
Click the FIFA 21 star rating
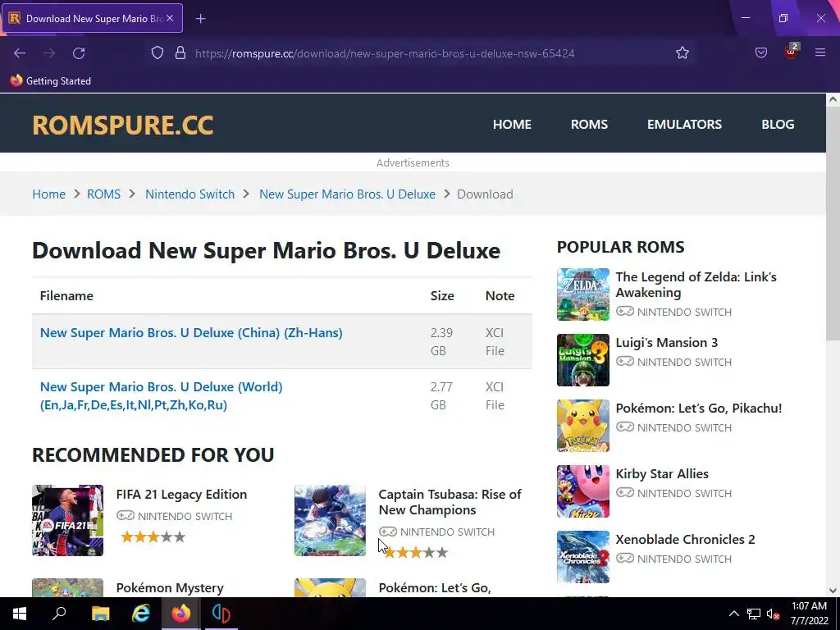[153, 536]
